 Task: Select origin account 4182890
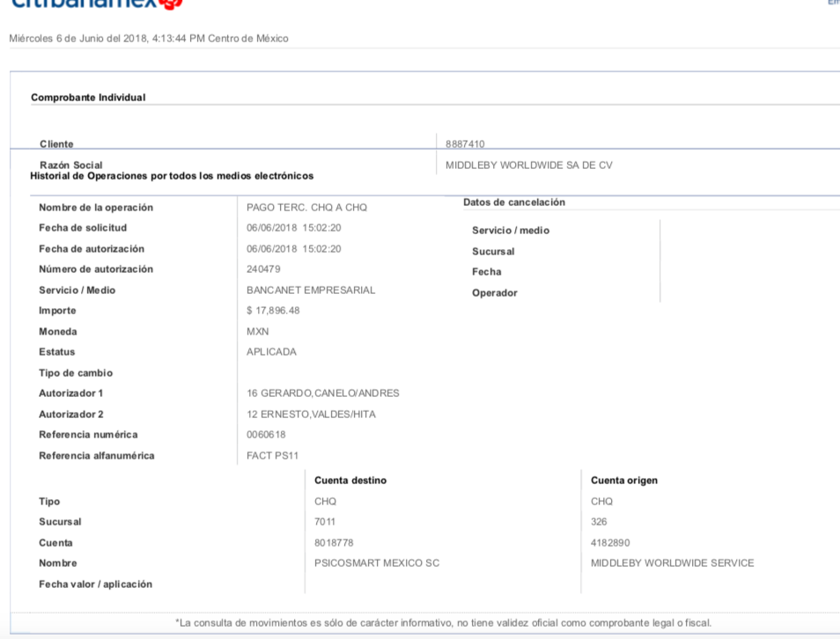pyautogui.click(x=610, y=543)
